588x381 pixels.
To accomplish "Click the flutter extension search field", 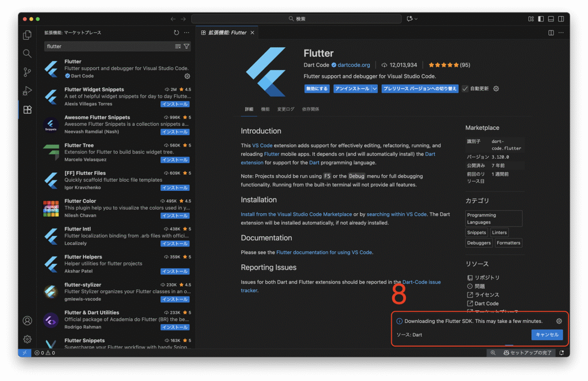I will point(108,46).
